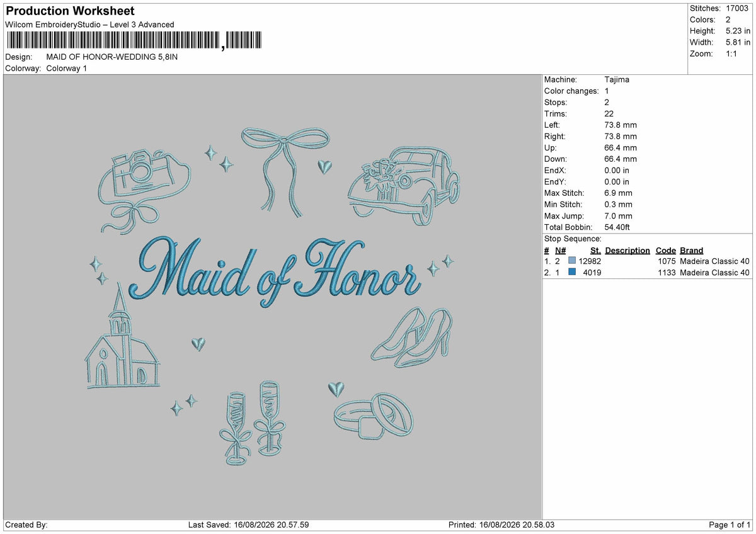Click the Max Stitch value 6.9 mm
This screenshot has height=534, width=756.
tap(618, 193)
